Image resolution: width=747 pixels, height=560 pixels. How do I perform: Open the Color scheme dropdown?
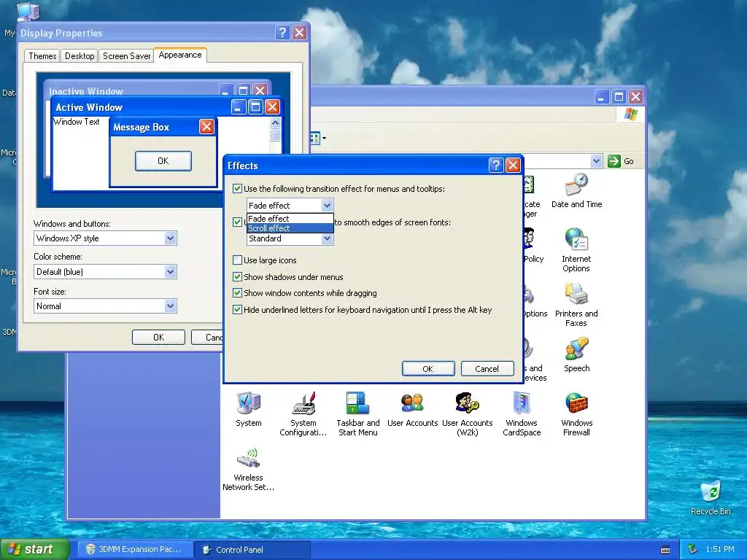(170, 272)
